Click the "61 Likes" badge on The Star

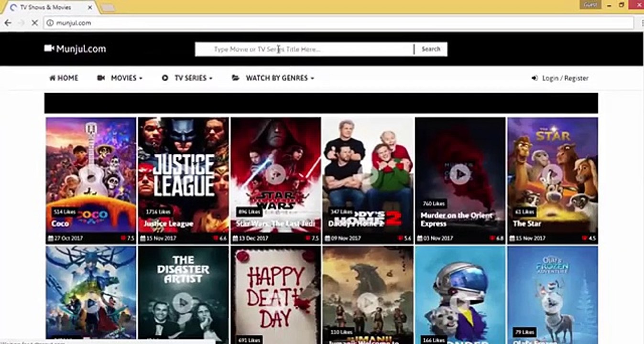pyautogui.click(x=524, y=212)
